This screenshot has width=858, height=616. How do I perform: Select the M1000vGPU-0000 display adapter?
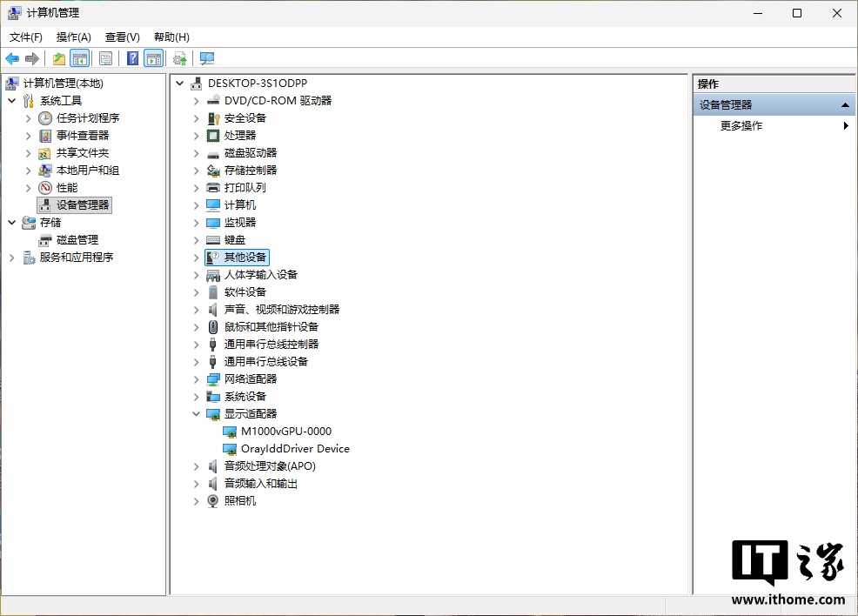(x=285, y=432)
